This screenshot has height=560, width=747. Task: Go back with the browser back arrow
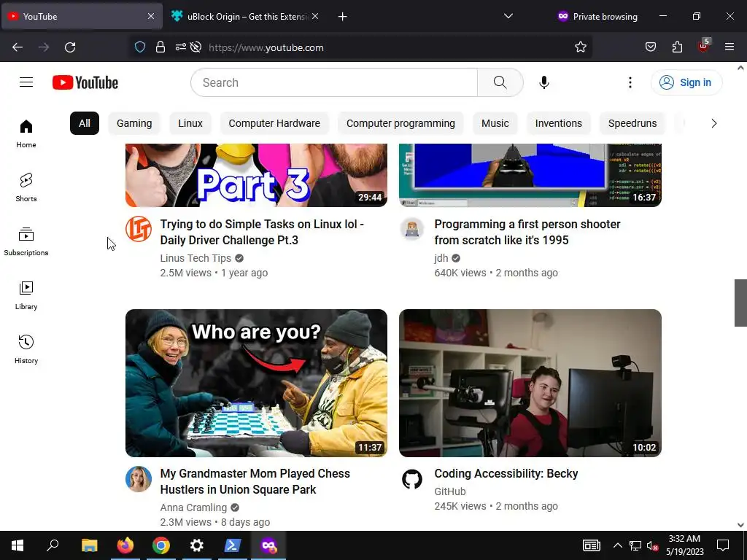(18, 47)
